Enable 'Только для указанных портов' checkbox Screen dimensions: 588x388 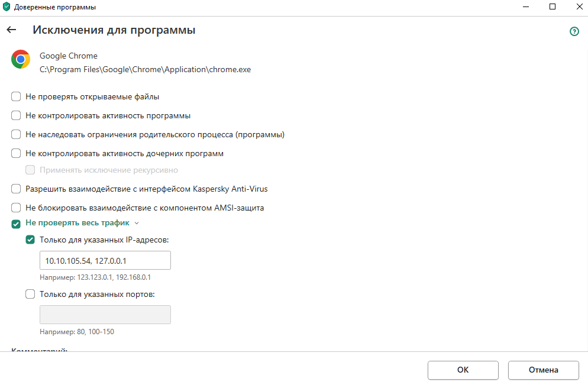pyautogui.click(x=30, y=294)
